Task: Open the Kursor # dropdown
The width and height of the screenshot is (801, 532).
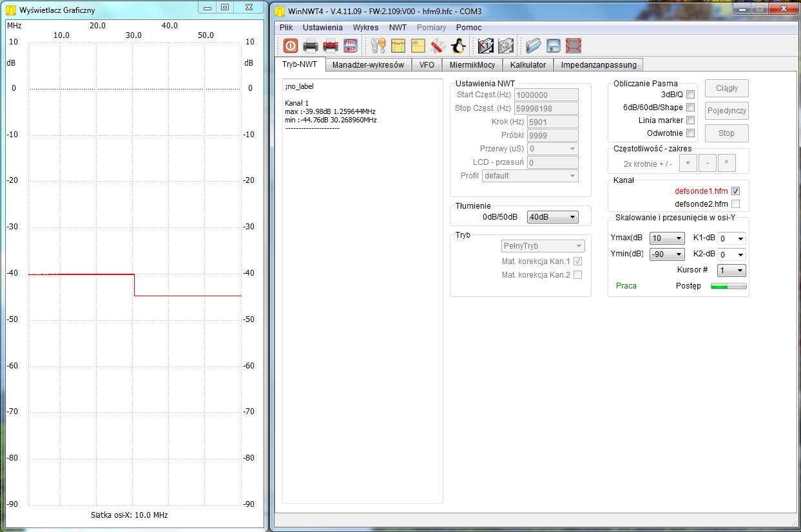Action: tap(731, 271)
